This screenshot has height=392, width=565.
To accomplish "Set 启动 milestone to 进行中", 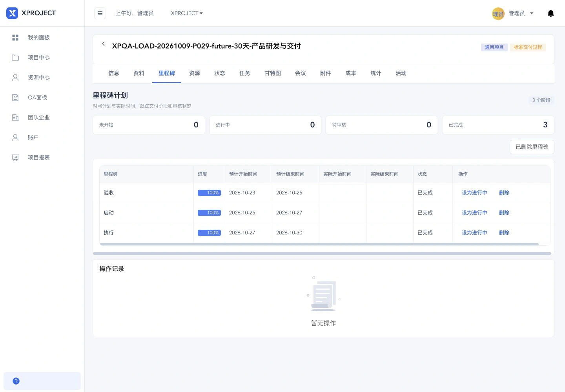I will tap(474, 213).
